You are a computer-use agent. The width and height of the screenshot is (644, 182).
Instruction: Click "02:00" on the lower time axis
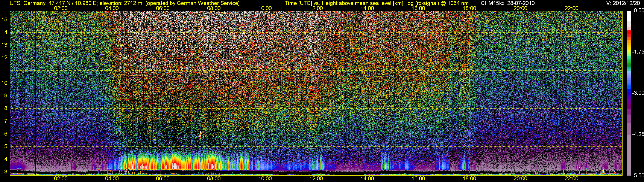click(x=61, y=179)
